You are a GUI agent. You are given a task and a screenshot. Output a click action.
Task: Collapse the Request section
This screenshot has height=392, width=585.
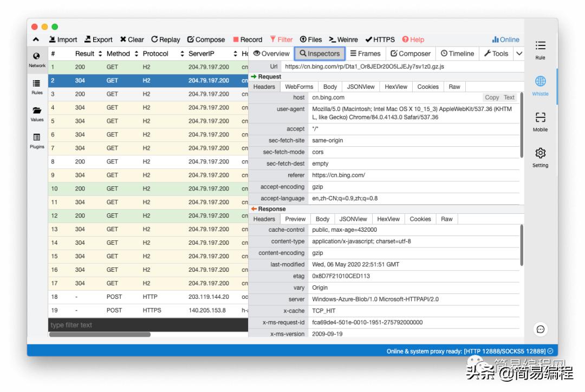click(266, 76)
